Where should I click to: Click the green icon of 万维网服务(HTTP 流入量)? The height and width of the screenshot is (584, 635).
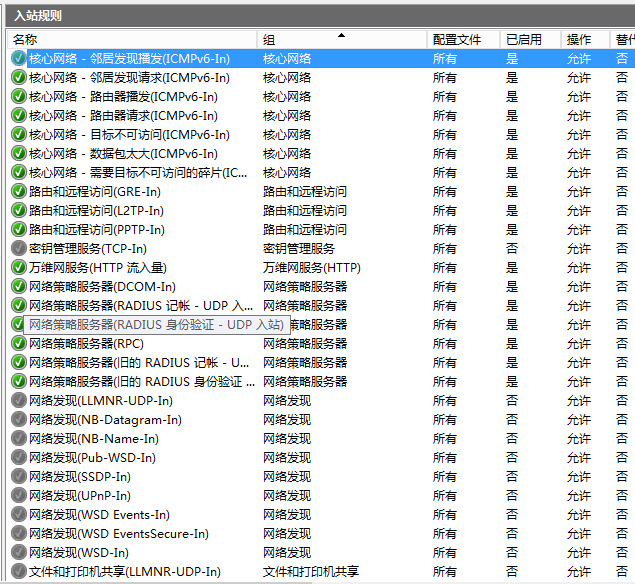pyautogui.click(x=19, y=267)
